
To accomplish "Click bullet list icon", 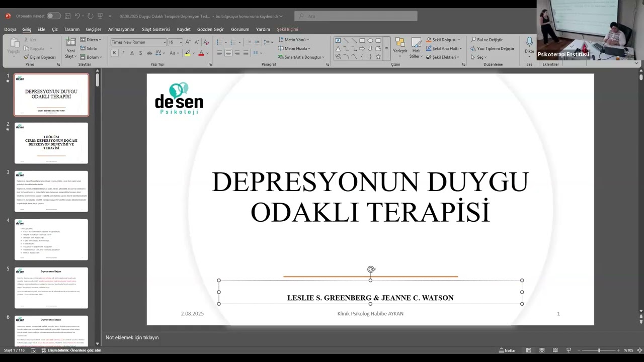I will pos(219,42).
